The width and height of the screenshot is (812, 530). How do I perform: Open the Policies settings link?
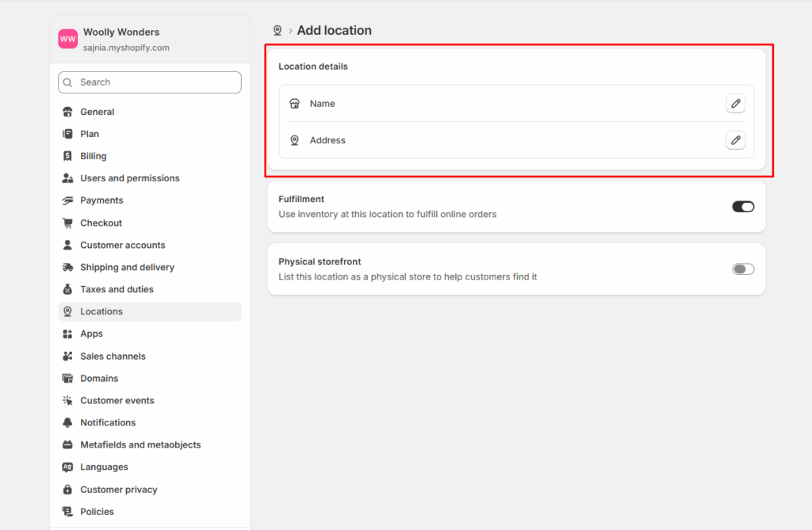(x=97, y=512)
